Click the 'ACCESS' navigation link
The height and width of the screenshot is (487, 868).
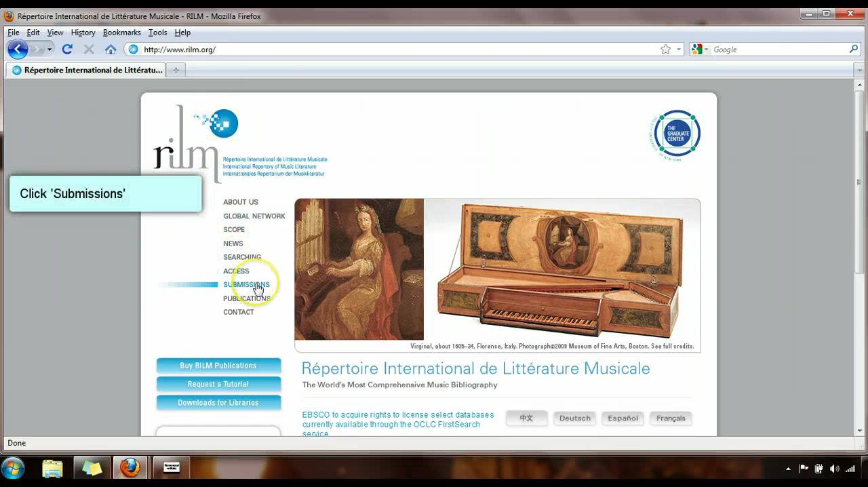[236, 271]
